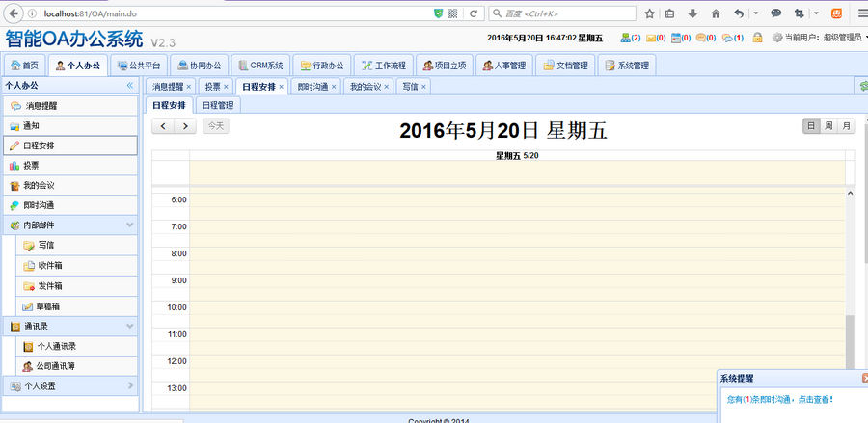
Task: Open 即时沟通 in the sidebar
Action: [69, 205]
